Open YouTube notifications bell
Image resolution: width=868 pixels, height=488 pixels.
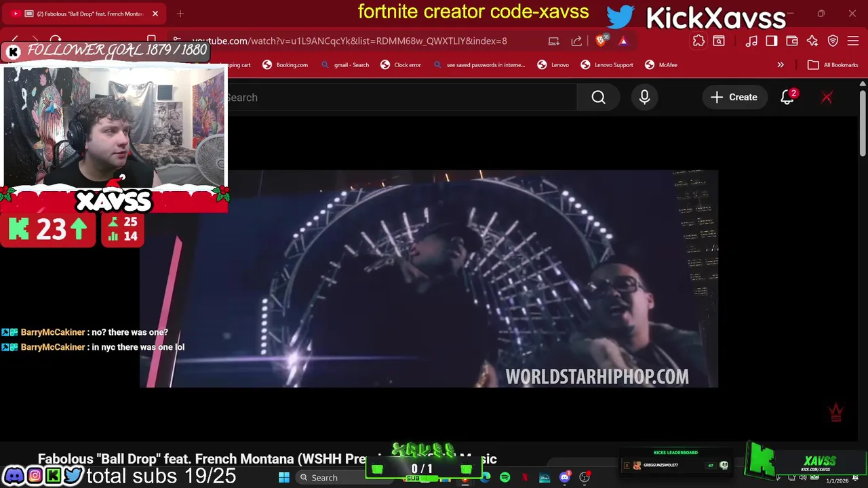point(787,97)
